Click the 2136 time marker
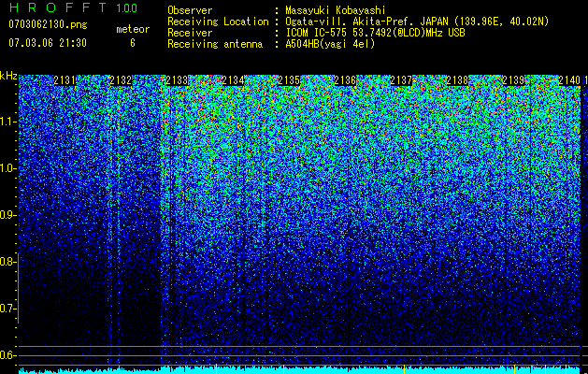Image resolution: width=588 pixels, height=374 pixels. (345, 80)
